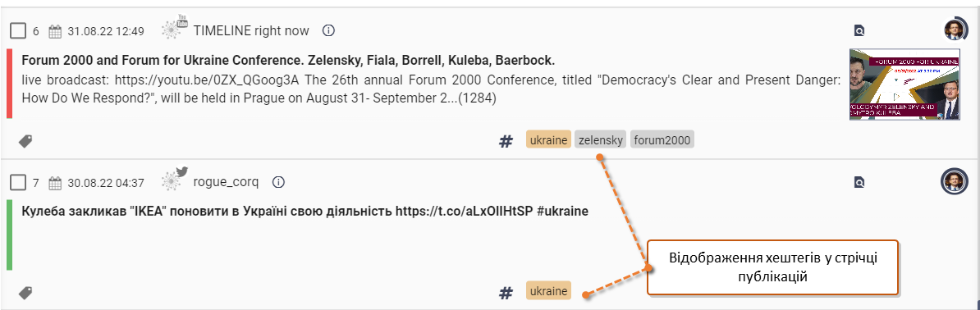The width and height of the screenshot is (980, 310).
Task: Check the checkbox for publication 7
Action: click(18, 183)
